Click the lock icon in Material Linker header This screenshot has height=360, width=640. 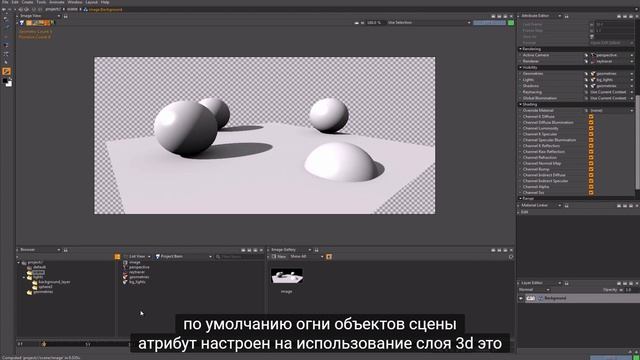click(566, 205)
